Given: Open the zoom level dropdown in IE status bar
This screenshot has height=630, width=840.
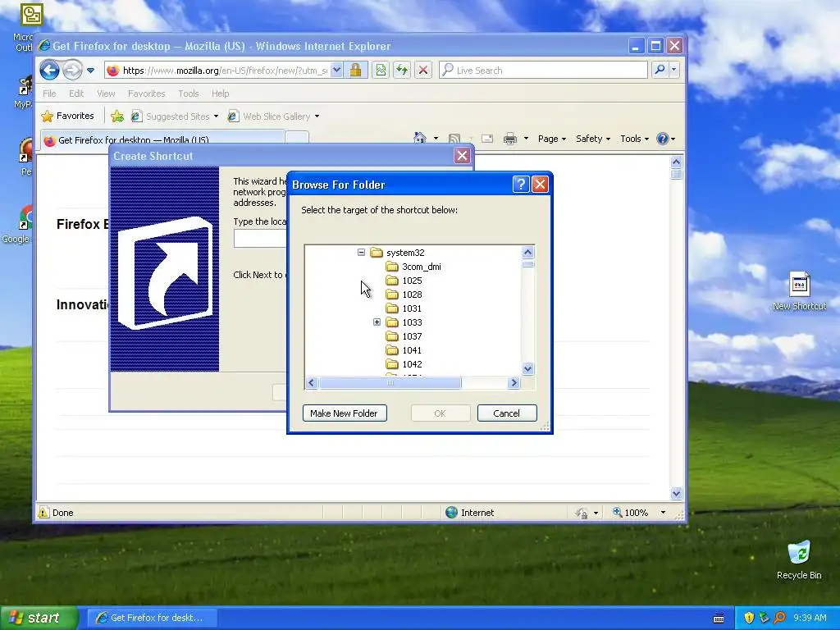Looking at the screenshot, I should [x=663, y=513].
